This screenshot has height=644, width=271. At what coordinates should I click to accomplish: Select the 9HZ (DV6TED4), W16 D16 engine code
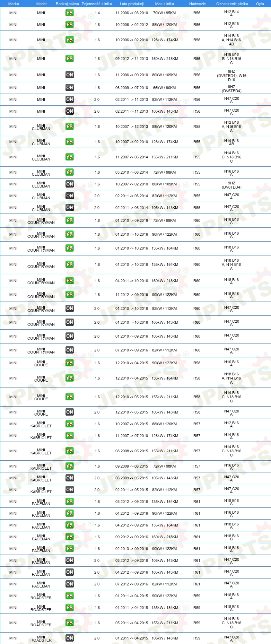click(x=231, y=75)
